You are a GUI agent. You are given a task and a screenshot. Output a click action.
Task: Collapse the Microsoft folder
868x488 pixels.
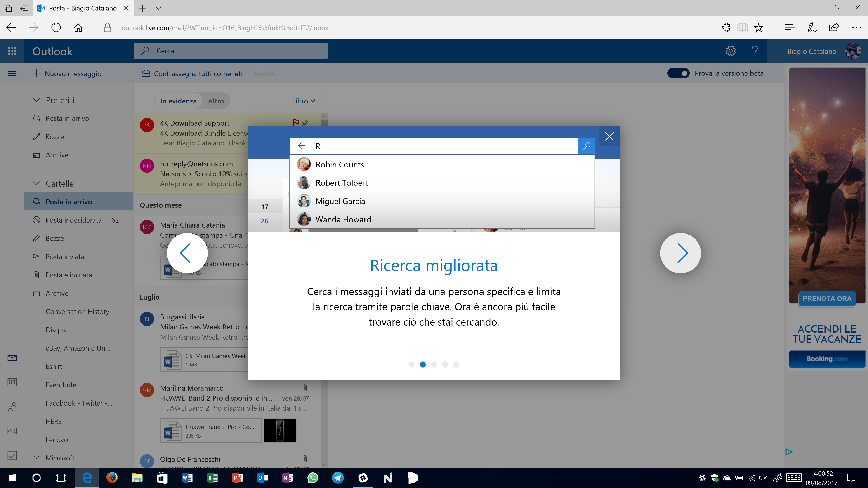click(x=36, y=458)
